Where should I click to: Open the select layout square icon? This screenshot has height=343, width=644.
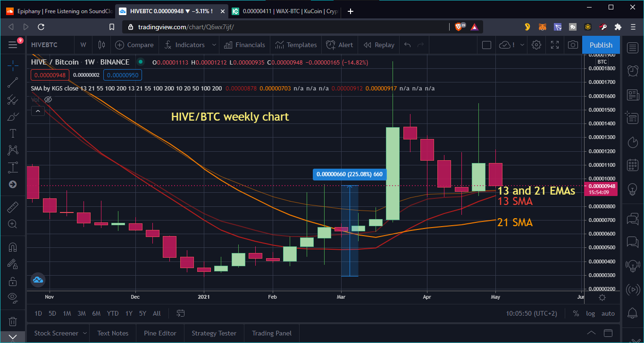tap(486, 45)
